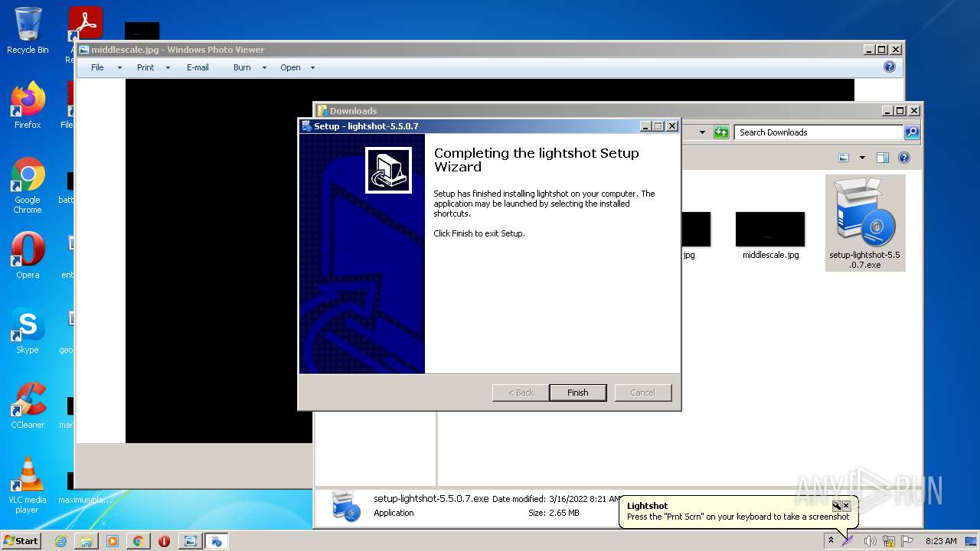Close the Lightshot notification balloon
The image size is (980, 551).
tap(846, 506)
